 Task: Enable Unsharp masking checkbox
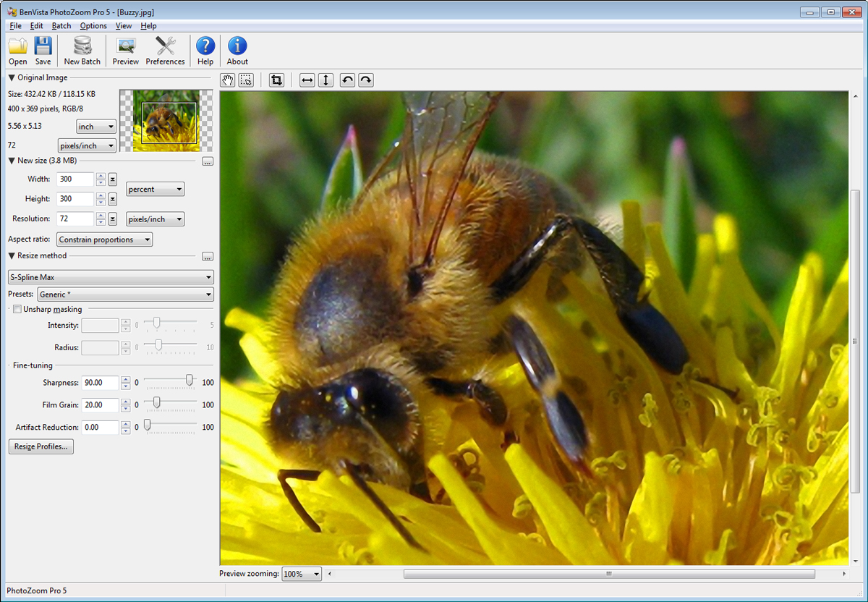17,310
